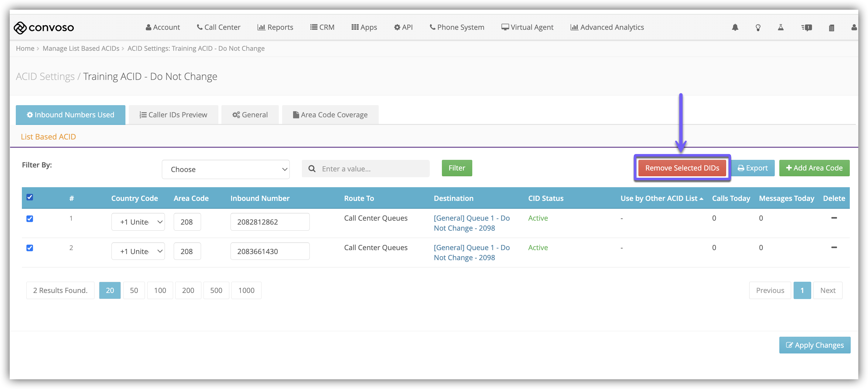Open the flask lab icon

pyautogui.click(x=781, y=27)
